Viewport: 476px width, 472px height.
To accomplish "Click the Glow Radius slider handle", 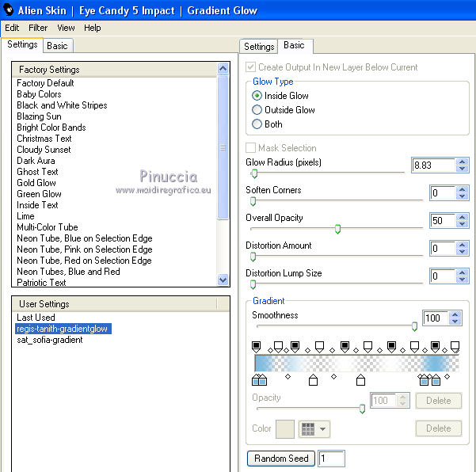I will [x=254, y=173].
